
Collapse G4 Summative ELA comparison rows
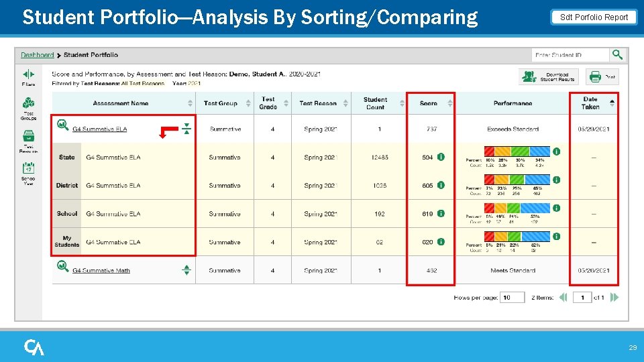pyautogui.click(x=186, y=129)
